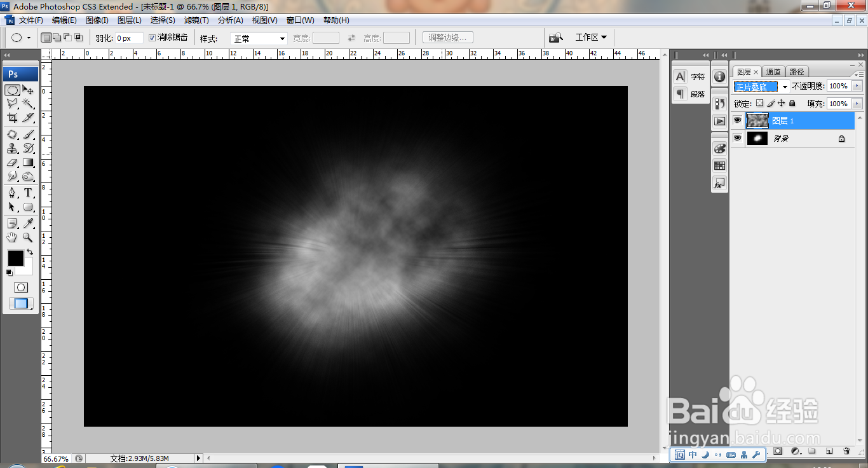Reset default foreground and background colors
The height and width of the screenshot is (468, 868).
tap(9, 272)
